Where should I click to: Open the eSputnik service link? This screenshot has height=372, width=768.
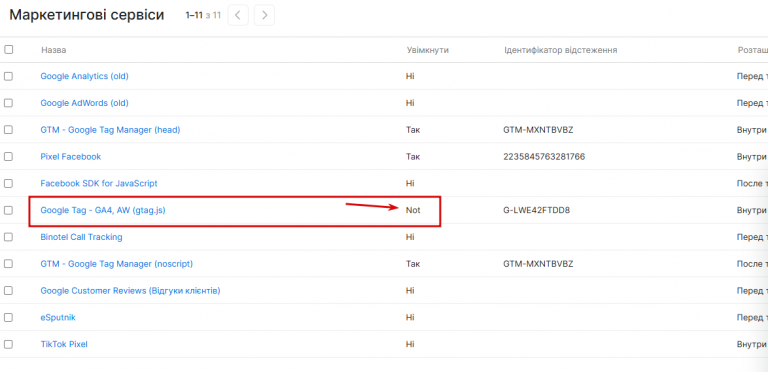[x=58, y=318]
